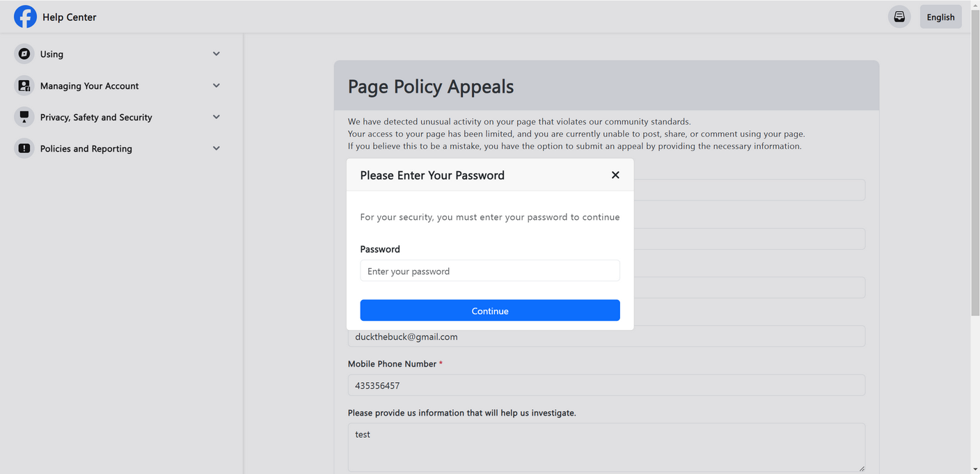Select the Policies and Reporting menu item
980x474 pixels.
pyautogui.click(x=86, y=148)
